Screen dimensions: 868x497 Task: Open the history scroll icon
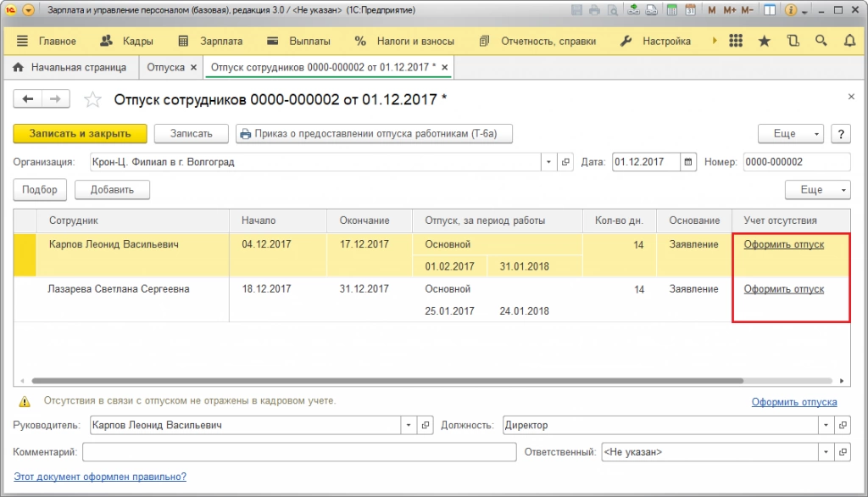tap(793, 41)
